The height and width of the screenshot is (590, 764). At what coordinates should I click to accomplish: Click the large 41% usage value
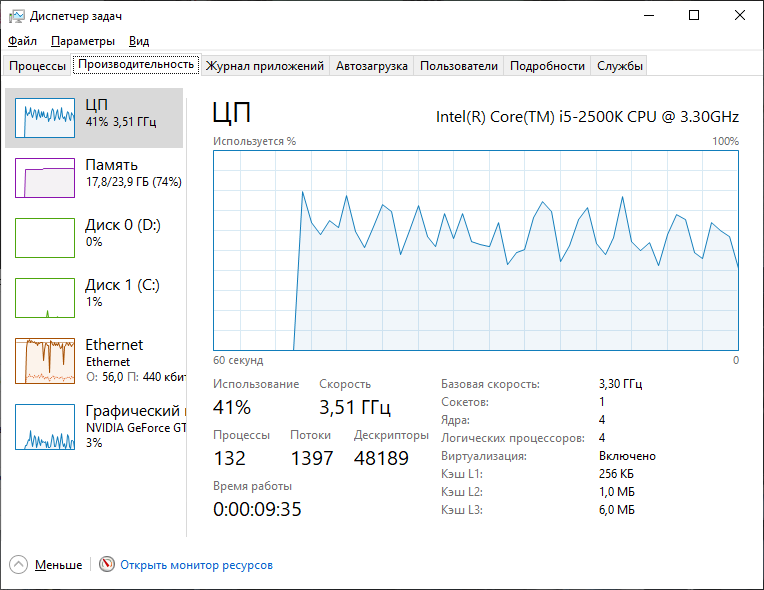coord(232,407)
